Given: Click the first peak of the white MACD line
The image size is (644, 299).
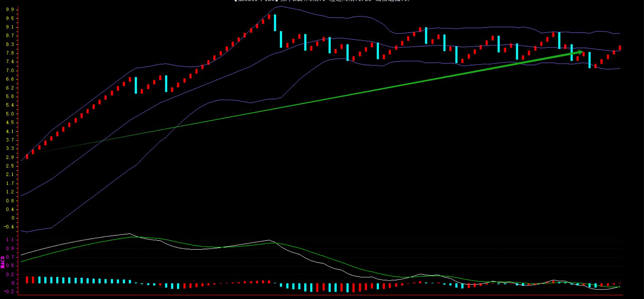Looking at the screenshot, I should tap(129, 234).
